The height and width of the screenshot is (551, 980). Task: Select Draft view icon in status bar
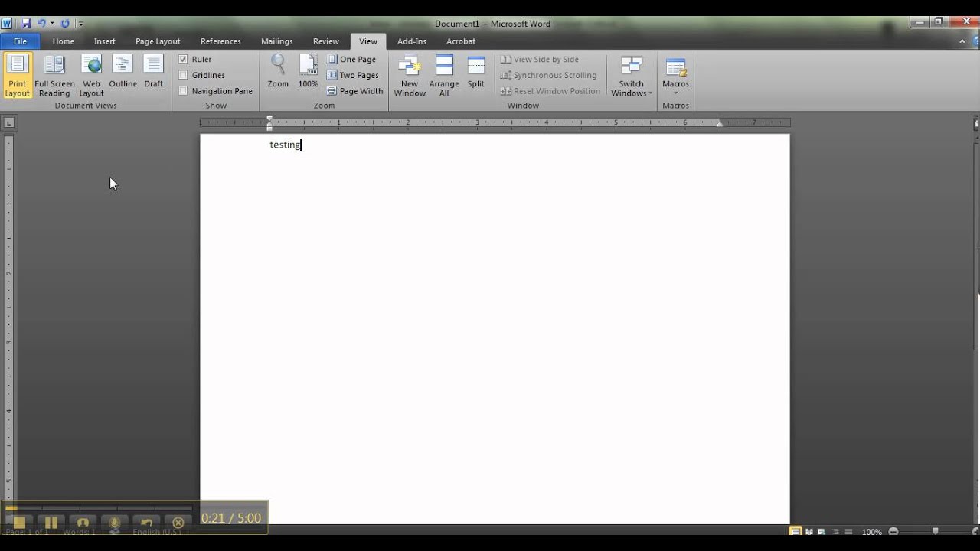pyautogui.click(x=848, y=532)
